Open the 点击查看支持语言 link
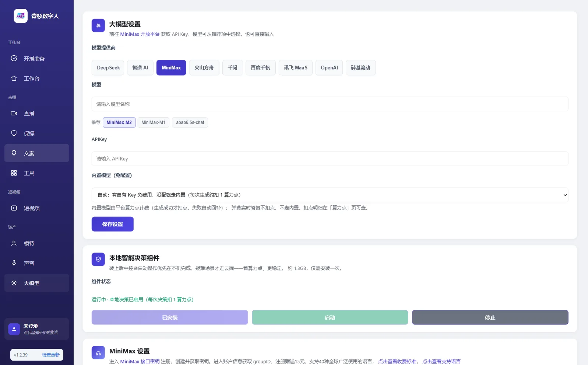The width and height of the screenshot is (588, 365). click(441, 361)
